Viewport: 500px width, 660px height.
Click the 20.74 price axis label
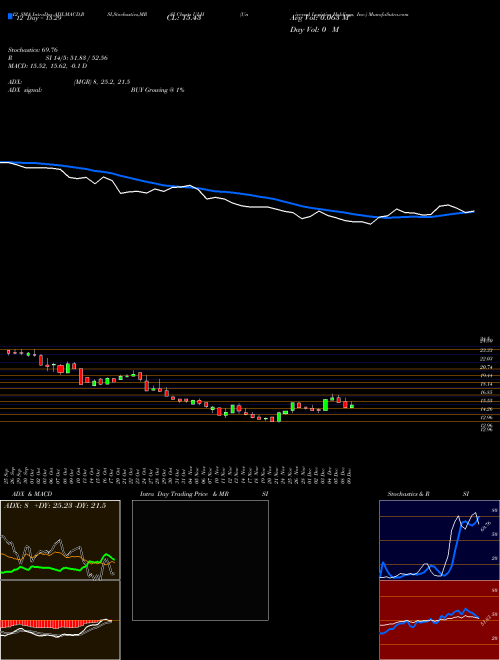tap(487, 367)
